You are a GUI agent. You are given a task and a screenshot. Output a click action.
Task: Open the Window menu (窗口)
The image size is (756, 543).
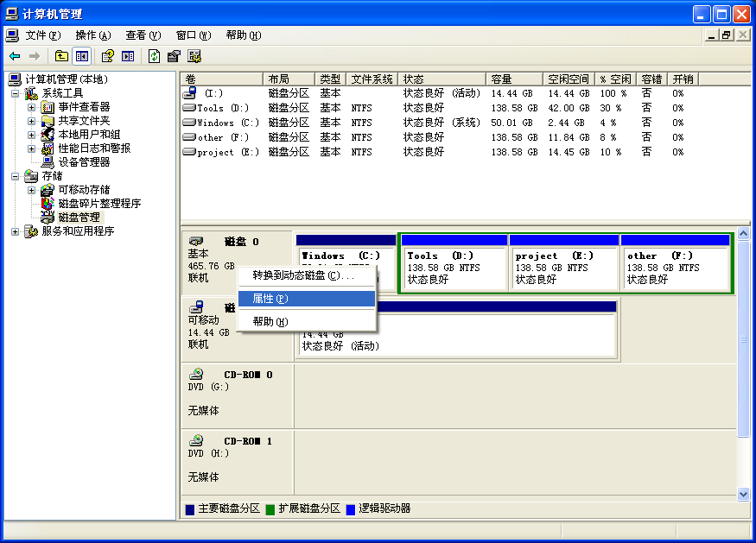click(194, 35)
